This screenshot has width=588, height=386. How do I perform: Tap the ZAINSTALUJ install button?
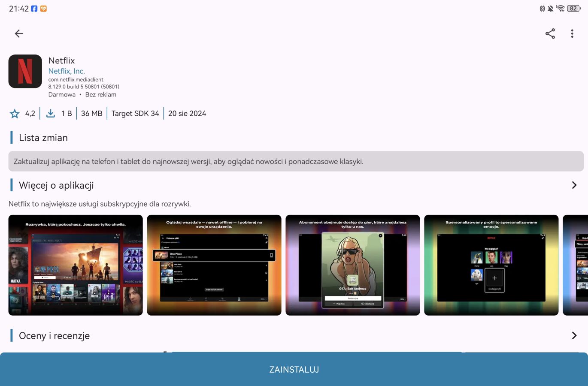[294, 369]
